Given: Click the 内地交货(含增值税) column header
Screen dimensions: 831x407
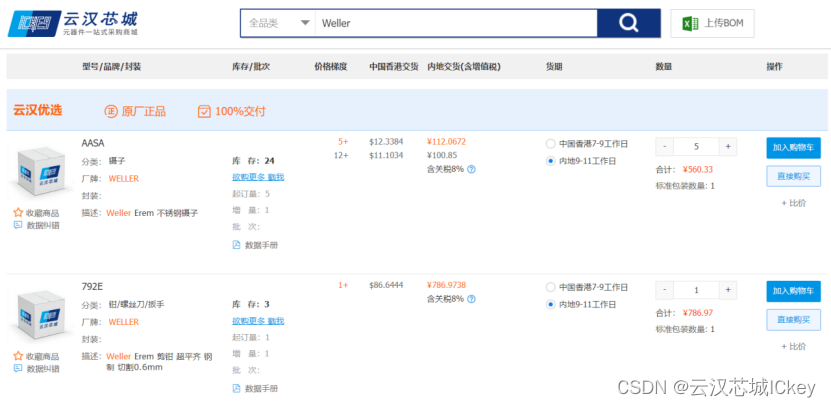Looking at the screenshot, I should [464, 67].
